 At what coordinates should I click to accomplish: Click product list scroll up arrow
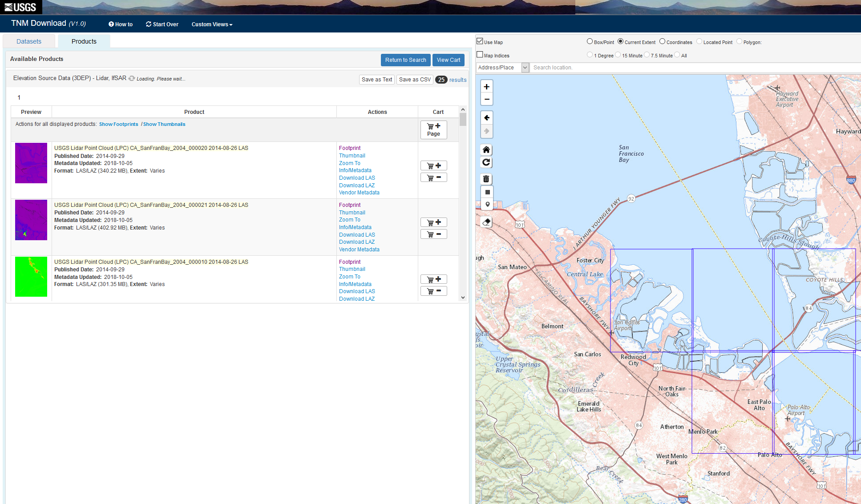coord(463,109)
